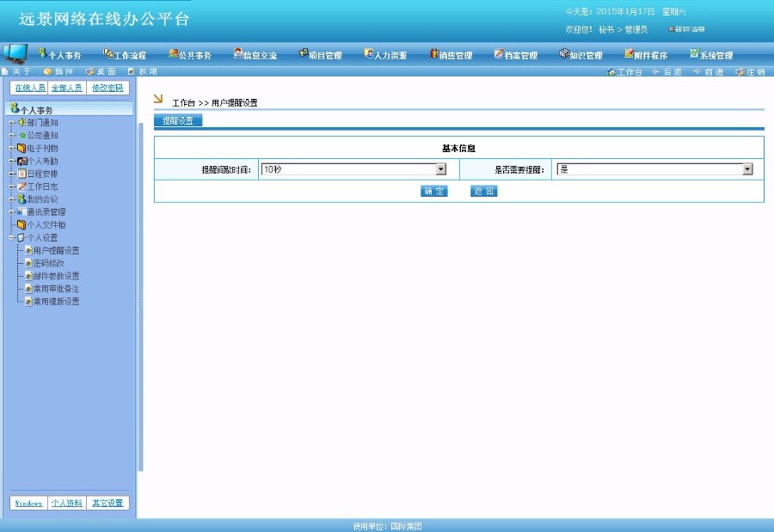Click the 注销 logout icon
This screenshot has height=532, width=774.
(x=740, y=72)
